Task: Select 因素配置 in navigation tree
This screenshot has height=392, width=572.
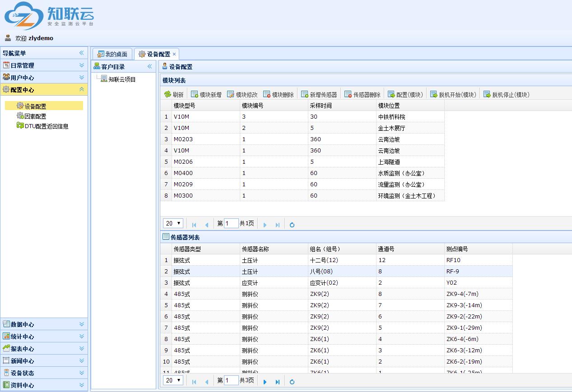Action: (x=35, y=116)
